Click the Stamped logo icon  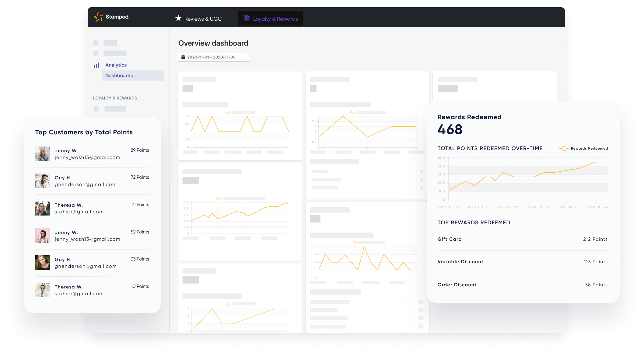[98, 17]
